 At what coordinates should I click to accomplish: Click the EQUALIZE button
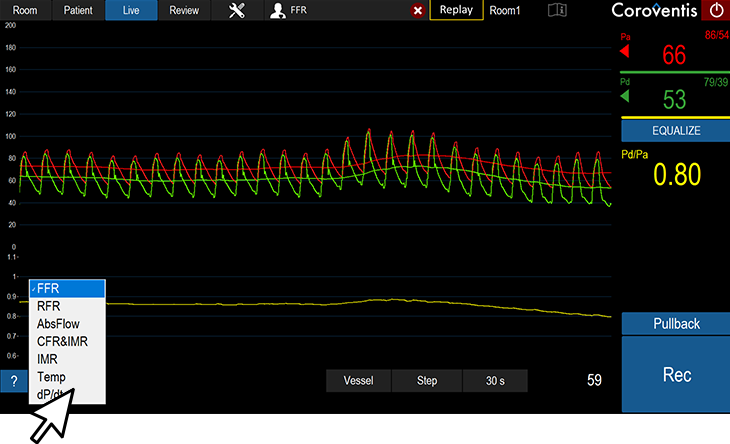click(676, 131)
